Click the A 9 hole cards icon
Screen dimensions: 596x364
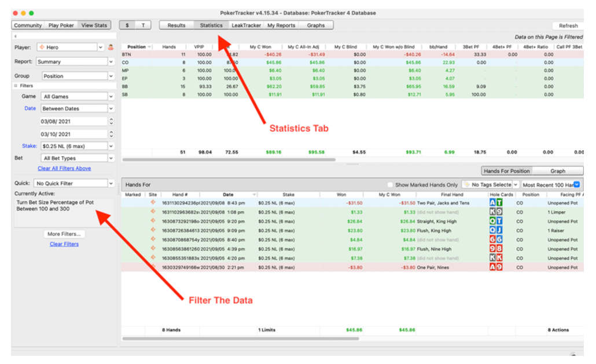click(496, 267)
